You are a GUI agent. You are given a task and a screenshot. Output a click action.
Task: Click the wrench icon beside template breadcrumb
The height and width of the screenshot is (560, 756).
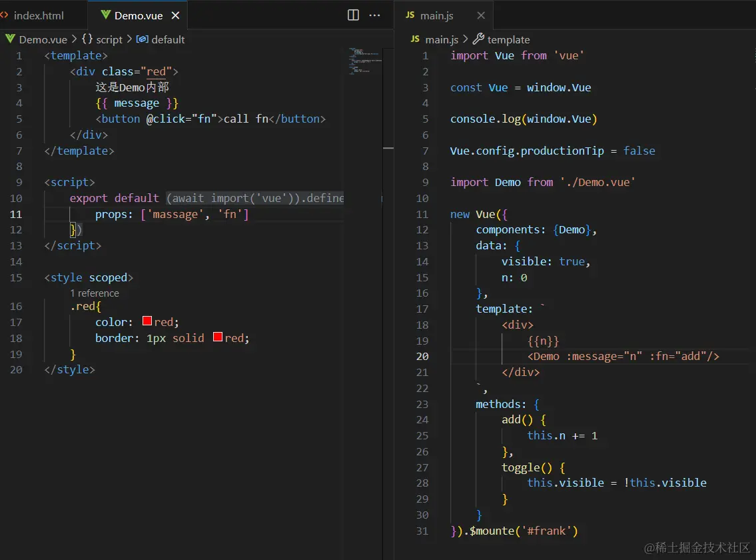(478, 39)
